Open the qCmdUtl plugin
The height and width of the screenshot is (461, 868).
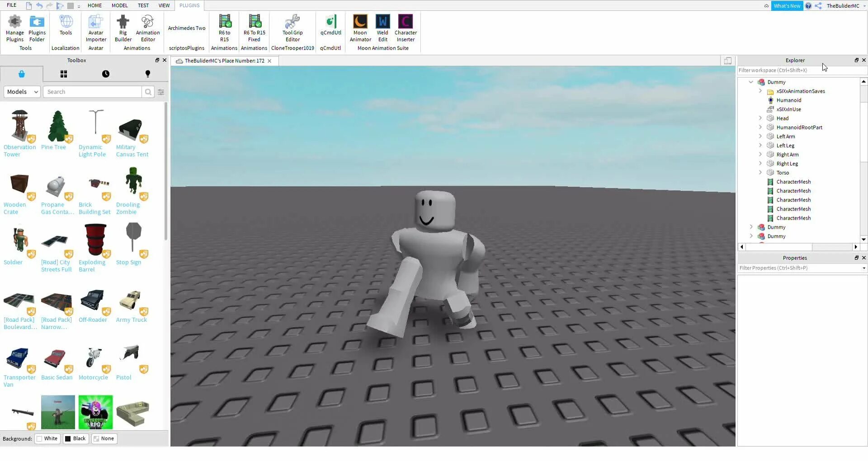331,25
